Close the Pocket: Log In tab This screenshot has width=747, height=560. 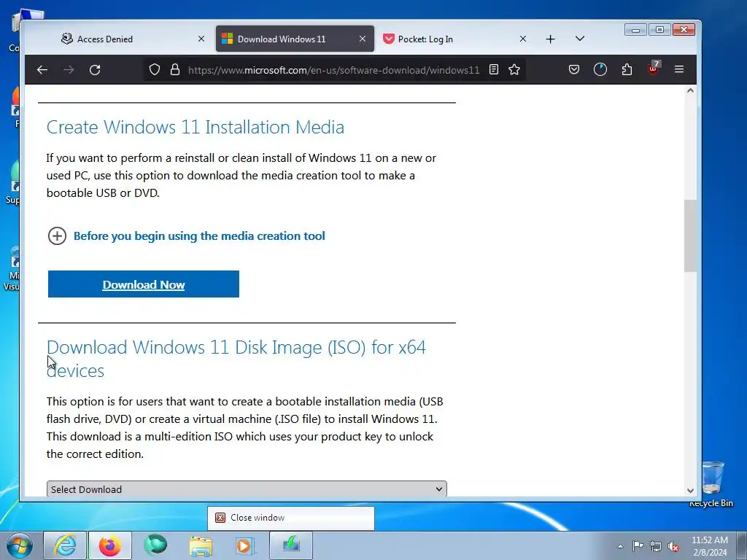(523, 39)
